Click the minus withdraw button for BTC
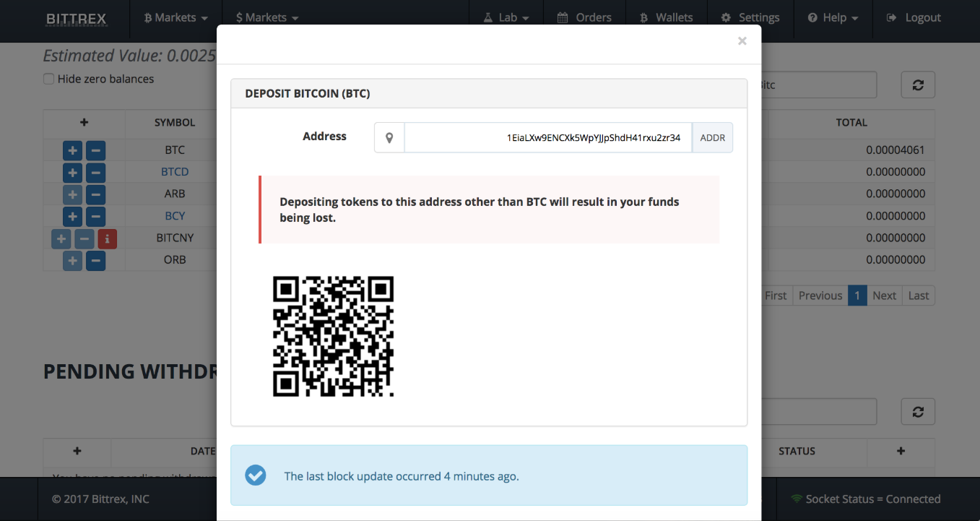980x521 pixels. pyautogui.click(x=96, y=151)
